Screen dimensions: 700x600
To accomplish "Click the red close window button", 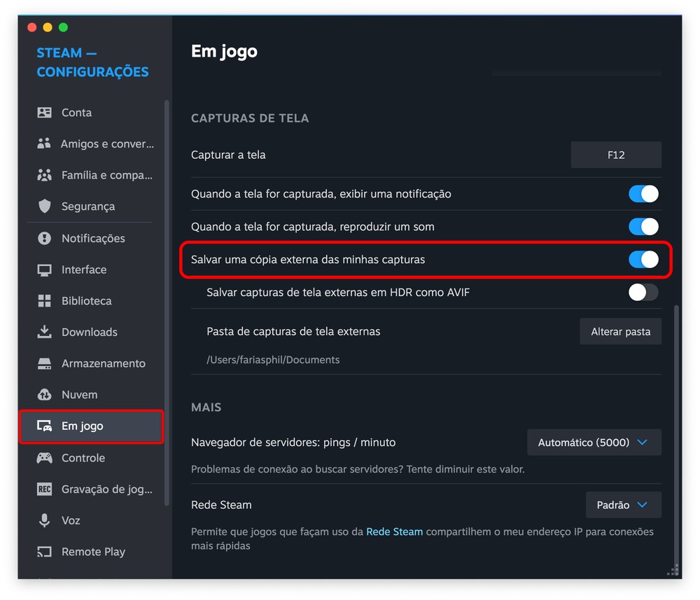I will click(x=31, y=28).
